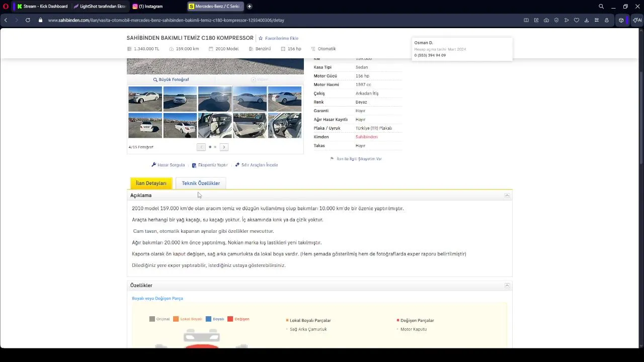Click the search tabs magnifier icon
The image size is (644, 362).
coord(601,7)
